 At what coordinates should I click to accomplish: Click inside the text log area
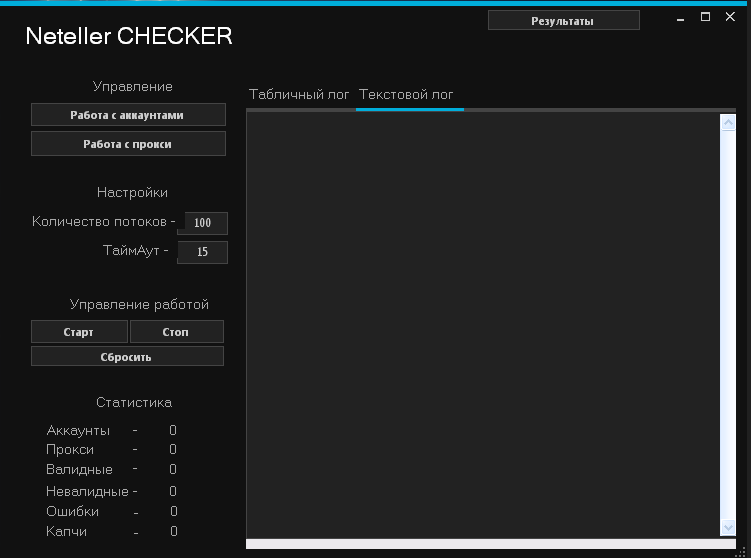click(x=483, y=326)
